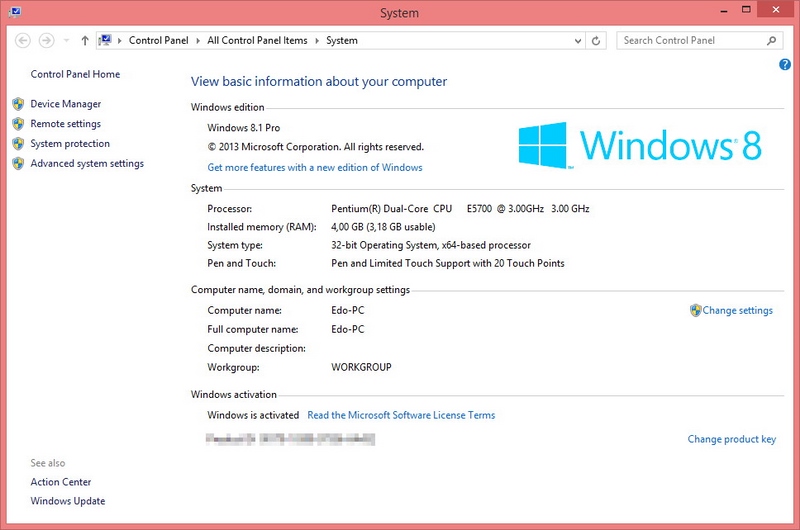This screenshot has width=800, height=530.
Task: Click the search magnifier icon
Action: [771, 40]
